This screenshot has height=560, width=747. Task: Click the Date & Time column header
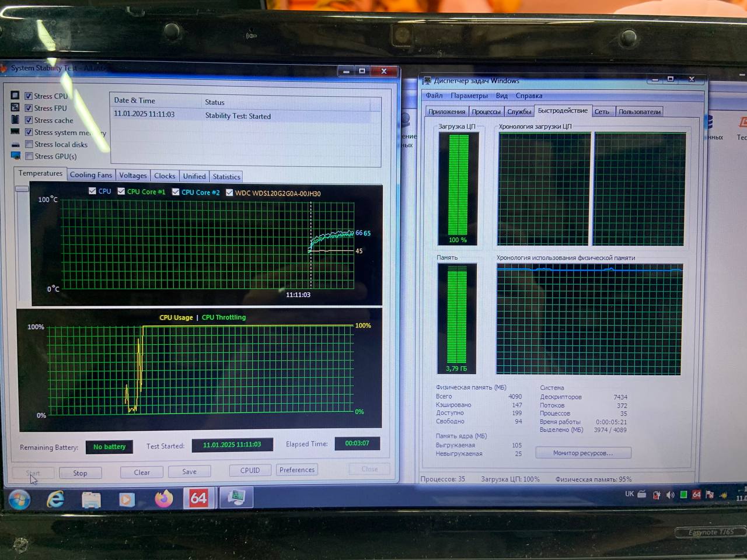click(x=155, y=101)
